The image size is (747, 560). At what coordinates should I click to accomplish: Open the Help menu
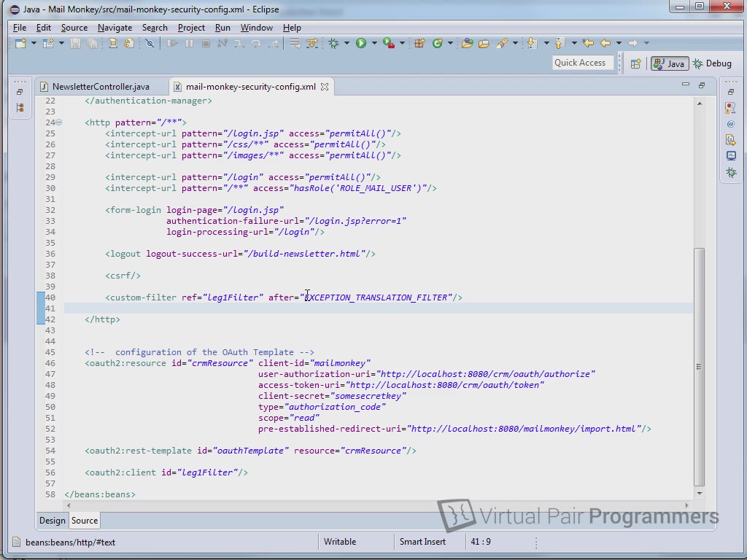(292, 28)
